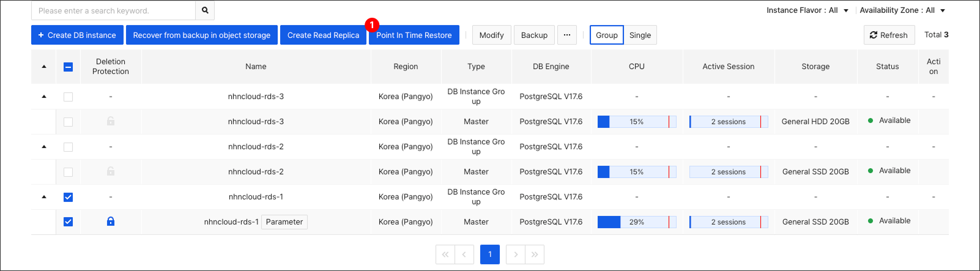Screen dimensions: 980x271
Task: Collapse the nhncloud-rds-3 group
Action: click(x=44, y=97)
